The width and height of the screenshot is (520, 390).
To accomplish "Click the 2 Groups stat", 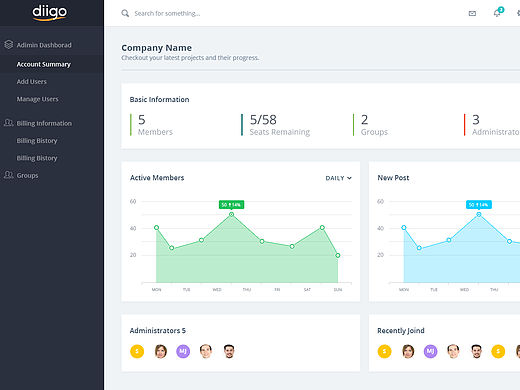I will pos(371,125).
